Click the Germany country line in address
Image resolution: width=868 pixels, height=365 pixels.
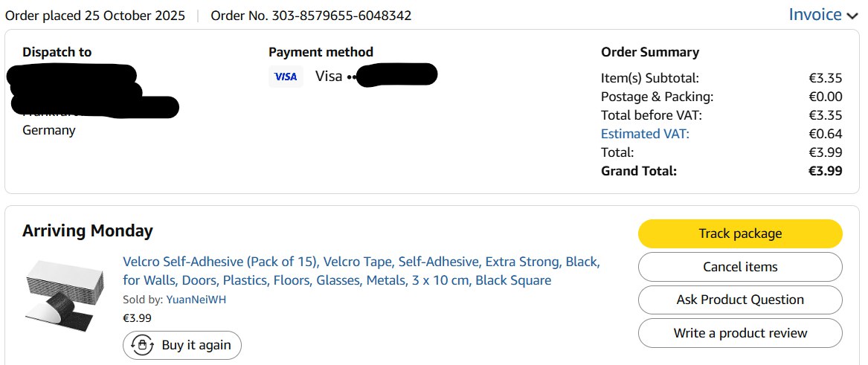click(x=49, y=130)
